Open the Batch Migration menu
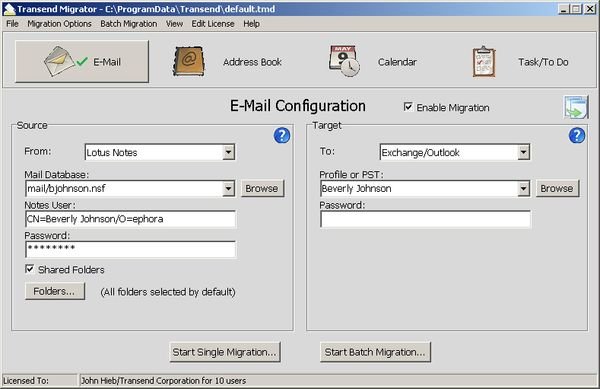 129,24
